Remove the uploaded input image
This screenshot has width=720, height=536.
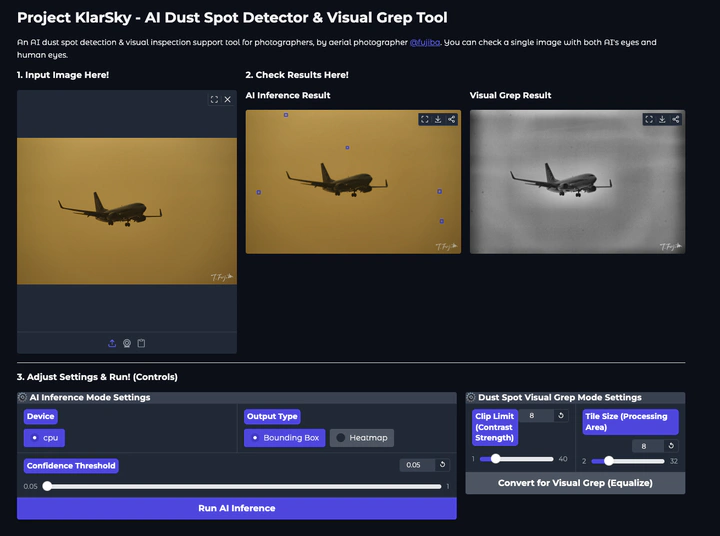227,100
